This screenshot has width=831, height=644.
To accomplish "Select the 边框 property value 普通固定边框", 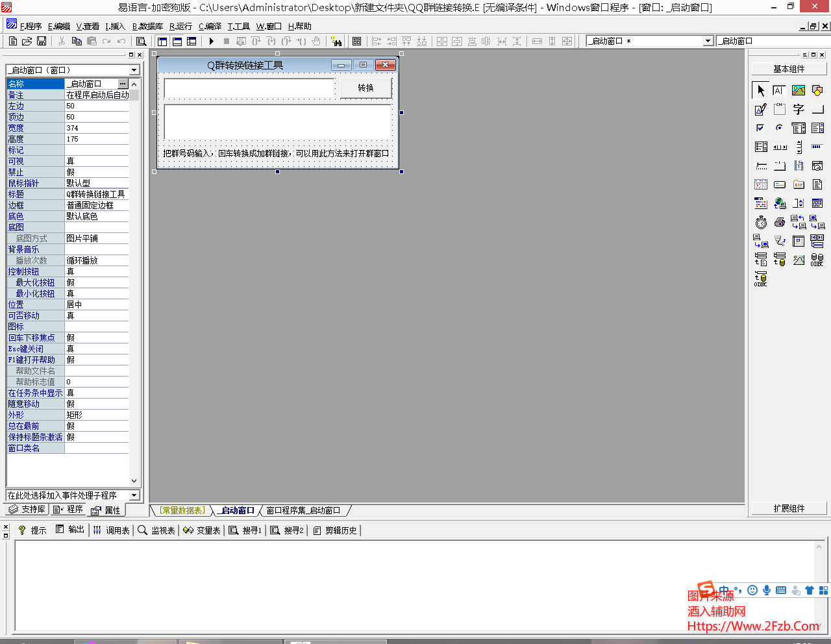I will (x=97, y=205).
